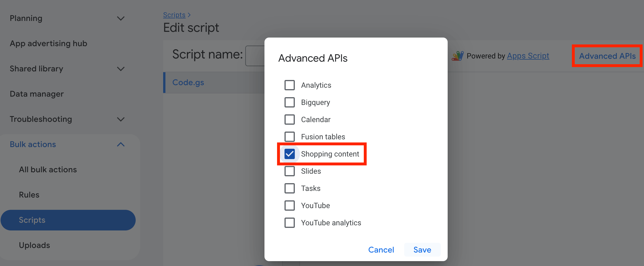Enable the Bigquery API checkbox
The height and width of the screenshot is (266, 644).
[x=289, y=102]
